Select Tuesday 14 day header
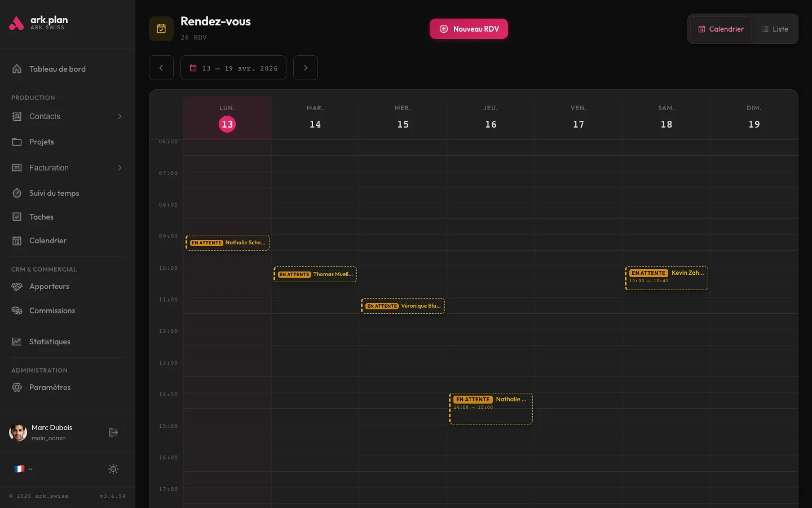 [315, 118]
